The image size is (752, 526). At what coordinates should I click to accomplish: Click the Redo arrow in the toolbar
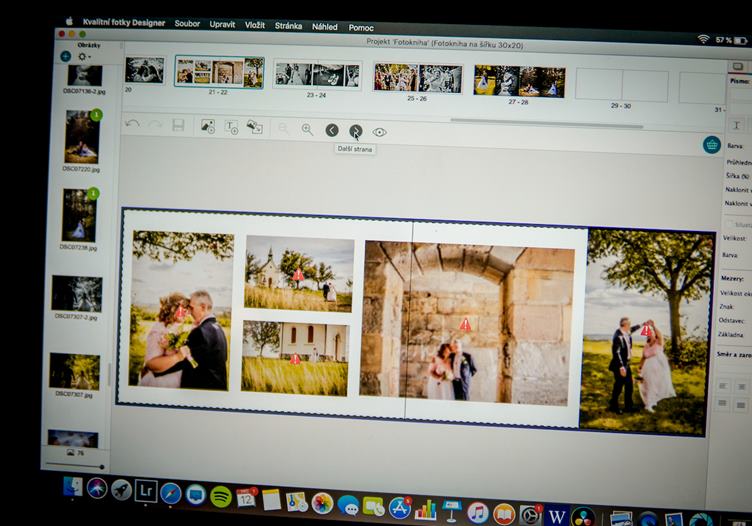[155, 125]
